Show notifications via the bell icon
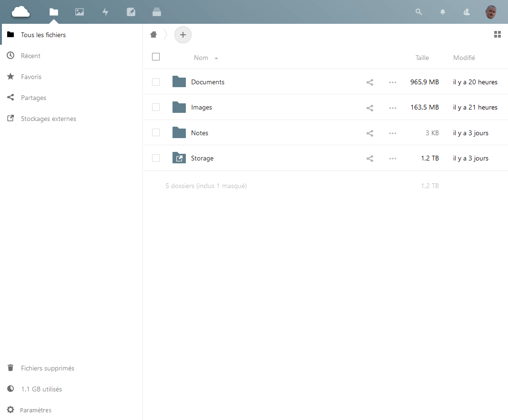 click(x=443, y=12)
